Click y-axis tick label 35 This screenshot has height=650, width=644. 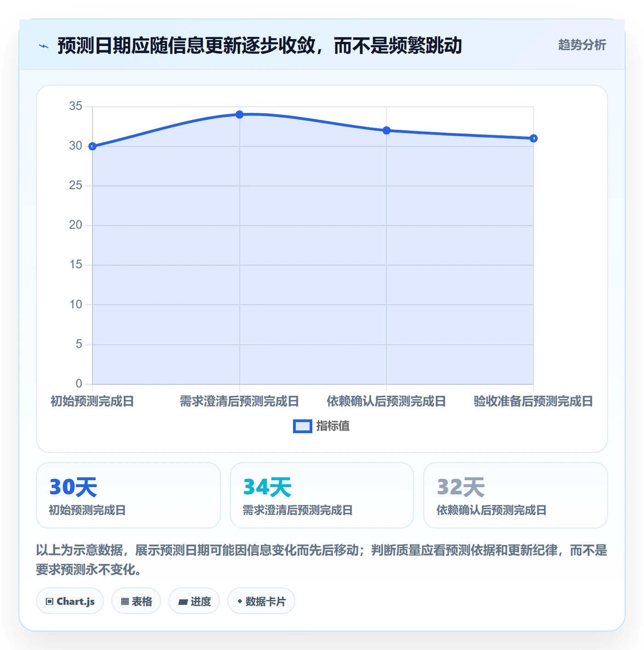75,106
